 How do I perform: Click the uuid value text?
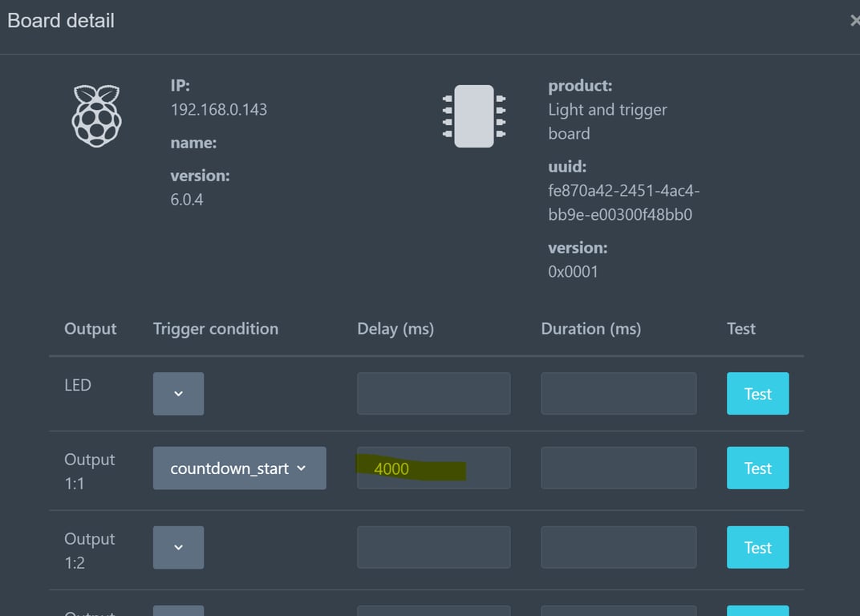tap(623, 203)
